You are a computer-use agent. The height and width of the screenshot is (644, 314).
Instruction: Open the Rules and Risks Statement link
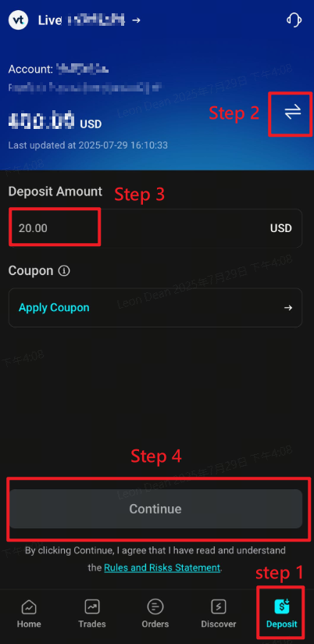(162, 568)
